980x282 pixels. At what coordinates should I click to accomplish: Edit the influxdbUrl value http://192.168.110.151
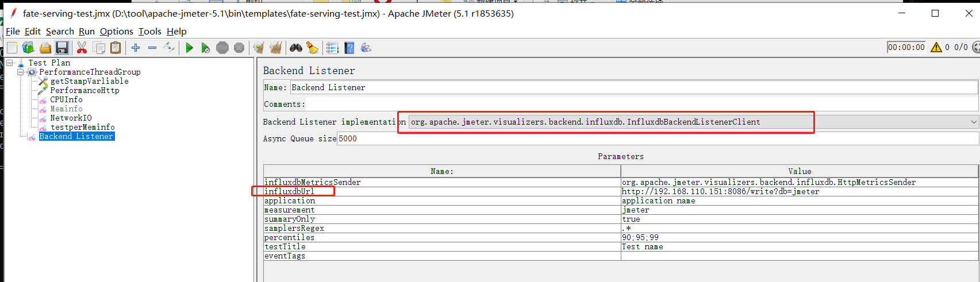[x=800, y=191]
